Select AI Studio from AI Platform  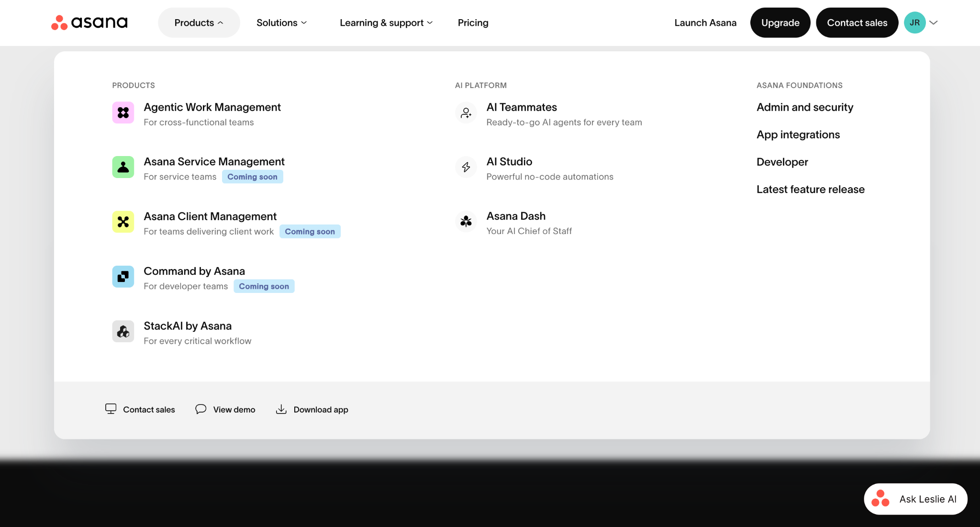(x=509, y=162)
